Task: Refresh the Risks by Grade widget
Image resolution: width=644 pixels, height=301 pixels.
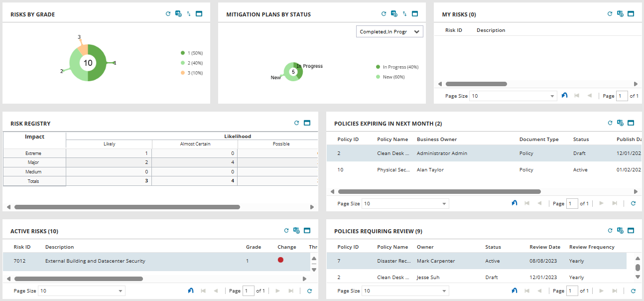Action: click(x=168, y=14)
